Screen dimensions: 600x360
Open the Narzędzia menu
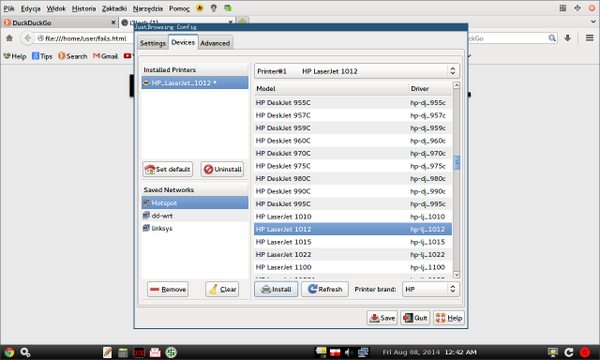click(x=148, y=8)
